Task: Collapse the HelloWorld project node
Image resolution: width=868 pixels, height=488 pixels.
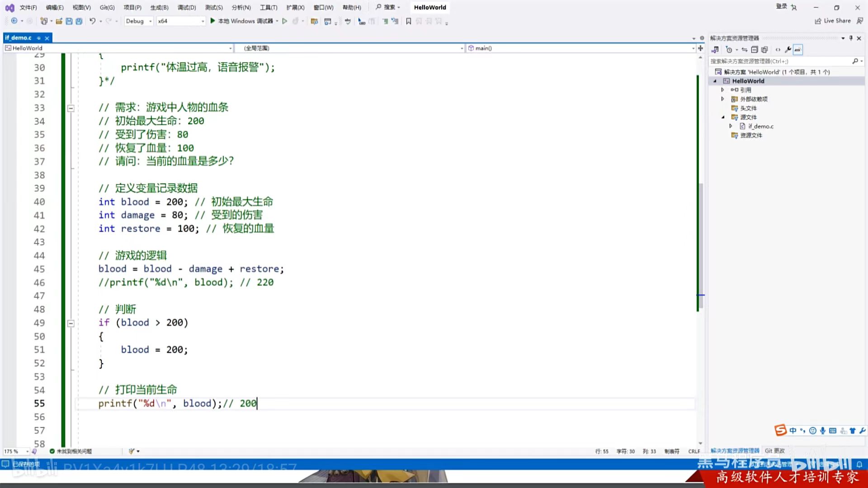Action: 715,81
